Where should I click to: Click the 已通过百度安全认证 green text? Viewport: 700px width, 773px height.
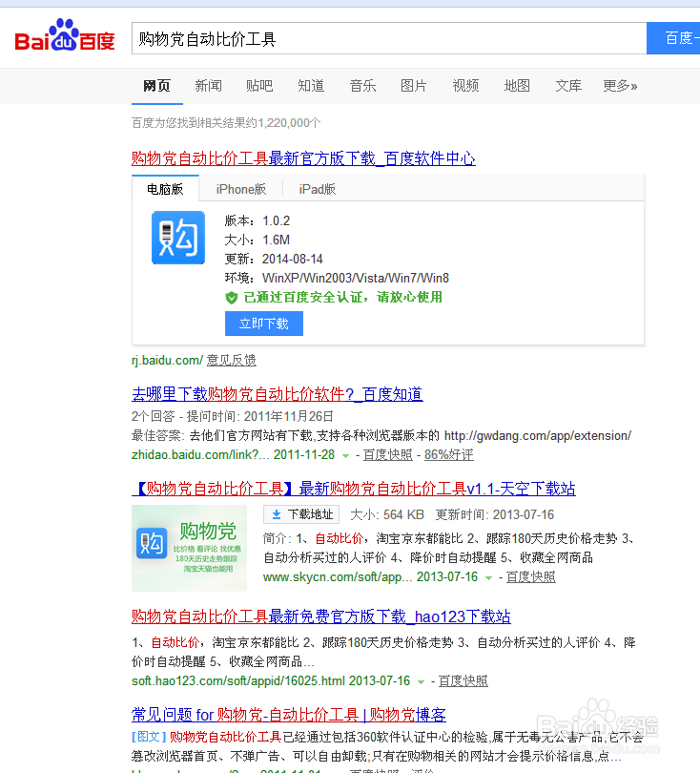point(343,297)
